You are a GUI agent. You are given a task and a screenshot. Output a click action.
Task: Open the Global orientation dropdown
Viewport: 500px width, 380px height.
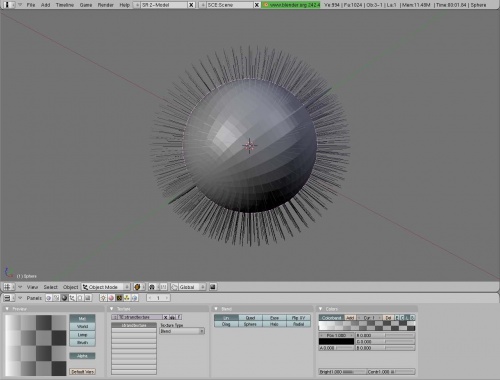coord(189,287)
